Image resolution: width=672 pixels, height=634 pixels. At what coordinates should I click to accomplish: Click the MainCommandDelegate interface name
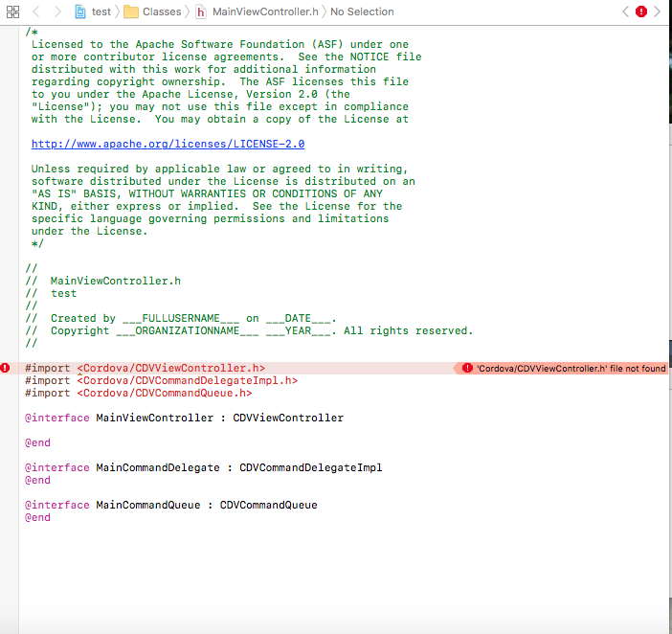pyautogui.click(x=158, y=467)
